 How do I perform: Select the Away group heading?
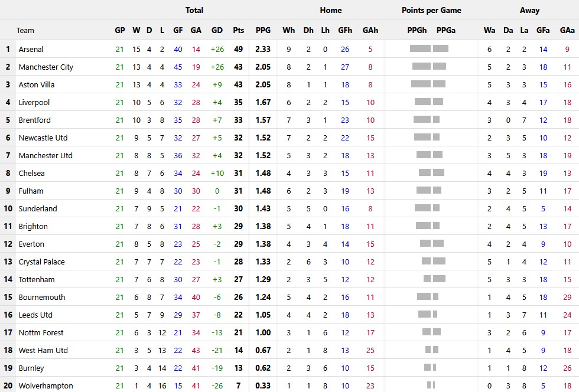(529, 10)
